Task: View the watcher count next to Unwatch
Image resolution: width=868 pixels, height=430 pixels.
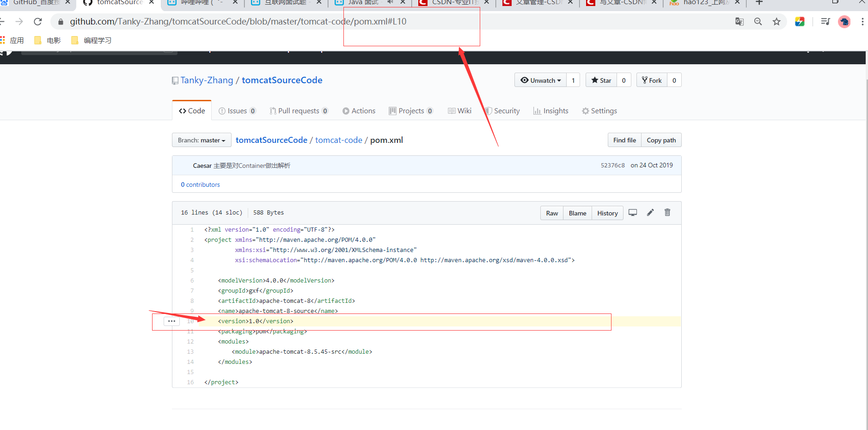Action: point(573,80)
